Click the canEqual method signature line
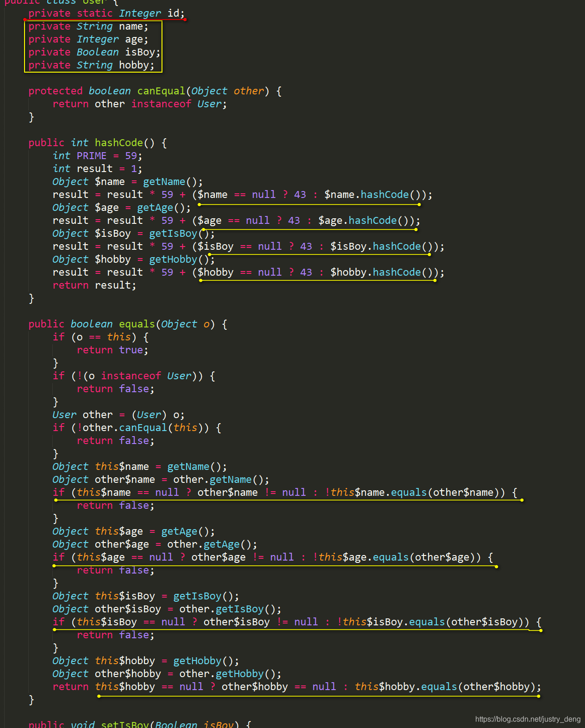 pyautogui.click(x=155, y=91)
